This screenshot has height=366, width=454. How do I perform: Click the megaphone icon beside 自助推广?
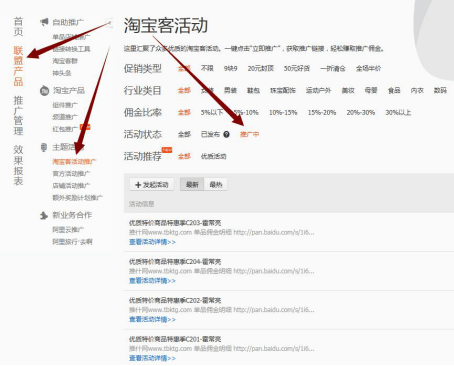coord(44,22)
